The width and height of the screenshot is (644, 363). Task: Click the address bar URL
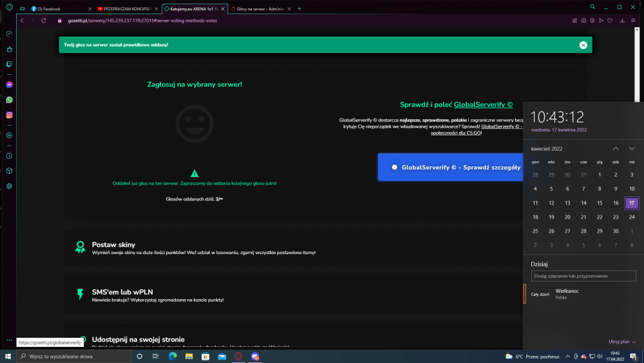(142, 21)
